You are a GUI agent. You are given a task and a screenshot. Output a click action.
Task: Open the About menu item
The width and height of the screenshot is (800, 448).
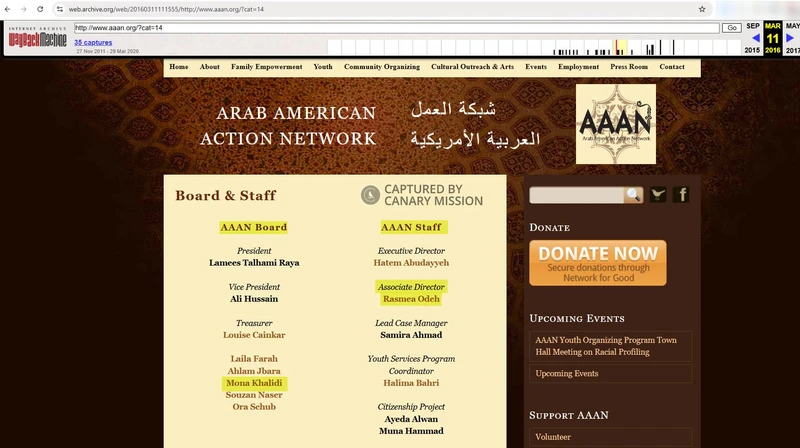(210, 67)
